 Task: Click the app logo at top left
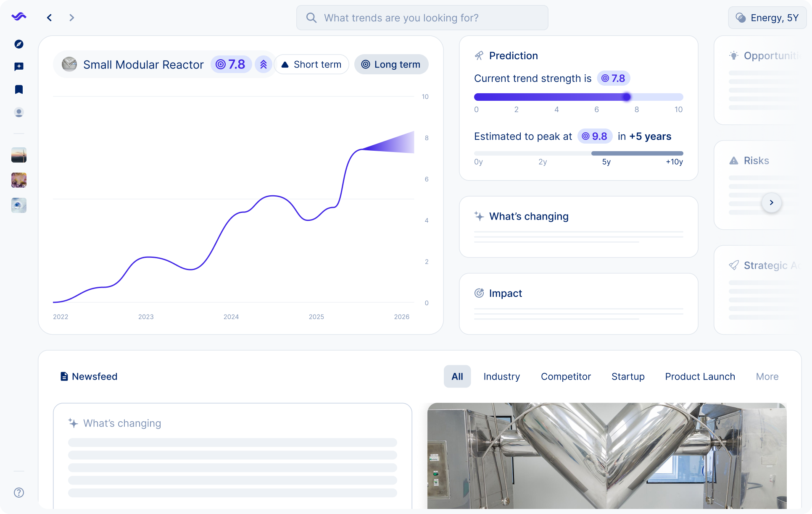point(19,17)
